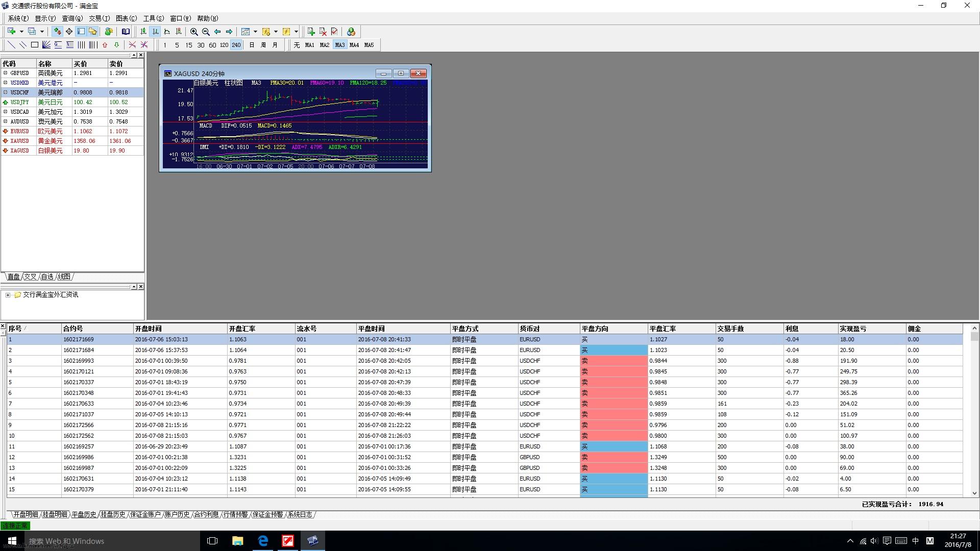The width and height of the screenshot is (980, 551).
Task: Select the rectangle drawing tool
Action: [x=35, y=45]
